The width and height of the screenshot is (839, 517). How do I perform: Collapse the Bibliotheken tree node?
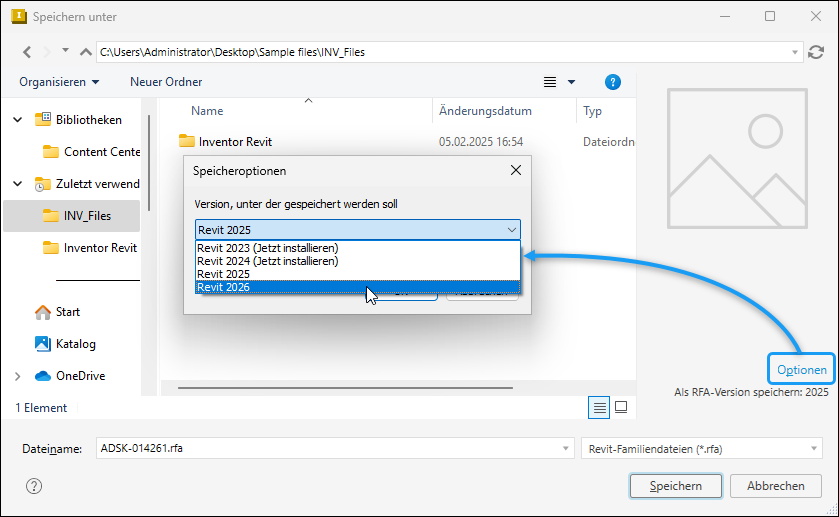pos(18,120)
